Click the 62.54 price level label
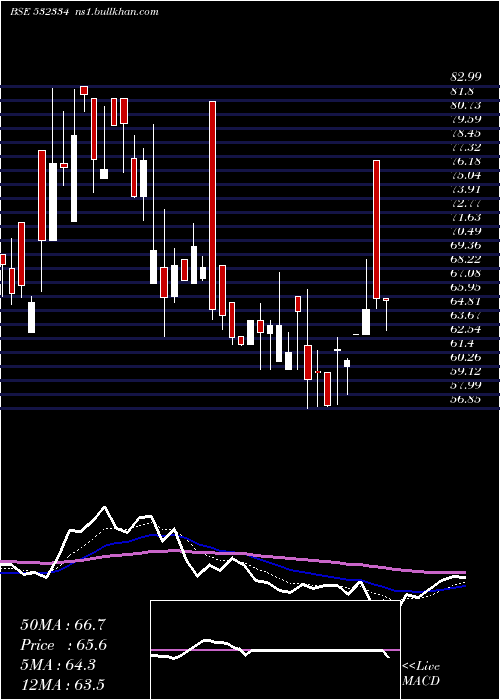Image resolution: width=500 pixels, height=700 pixels. tap(466, 329)
